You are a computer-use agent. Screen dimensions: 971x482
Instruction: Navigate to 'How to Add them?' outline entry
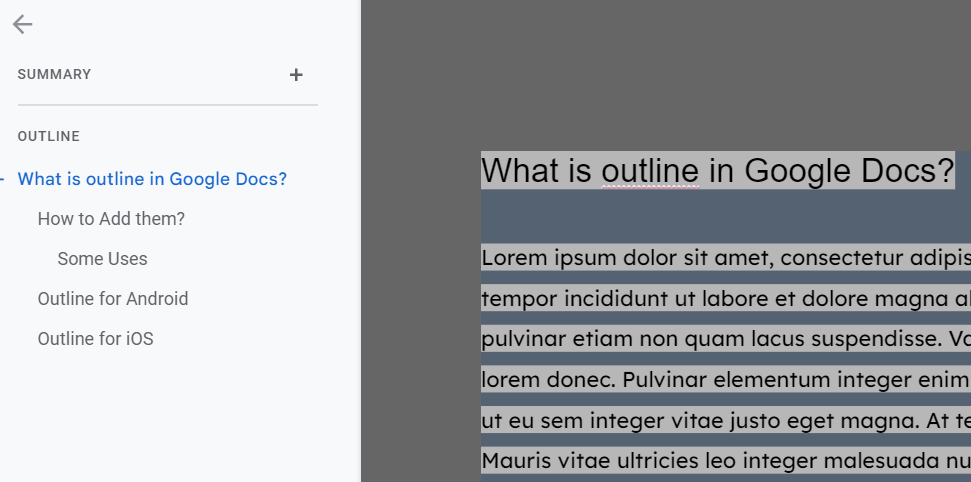click(x=111, y=219)
